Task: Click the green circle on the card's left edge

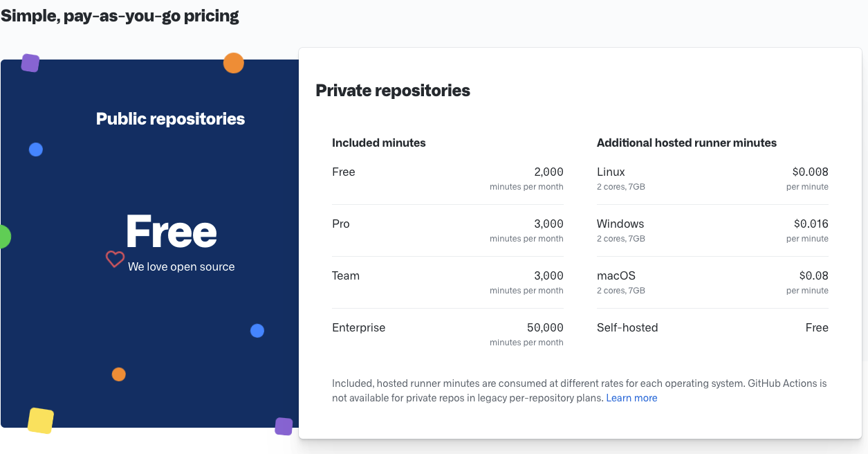Action: 3,237
